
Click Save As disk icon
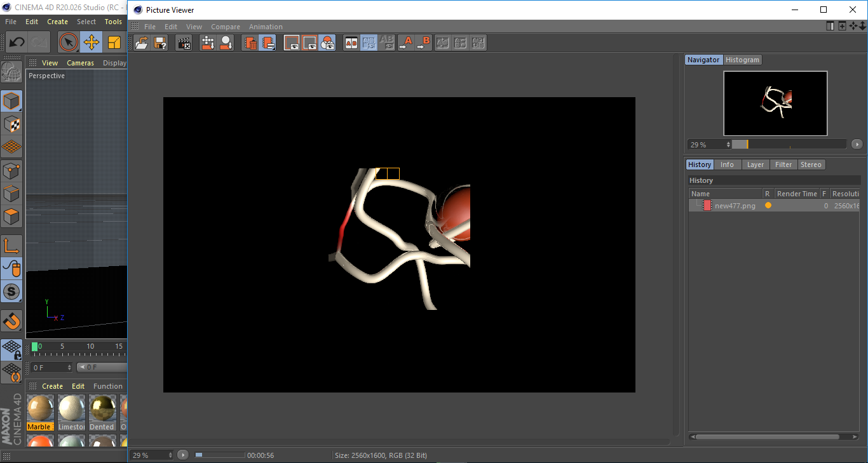coord(160,43)
